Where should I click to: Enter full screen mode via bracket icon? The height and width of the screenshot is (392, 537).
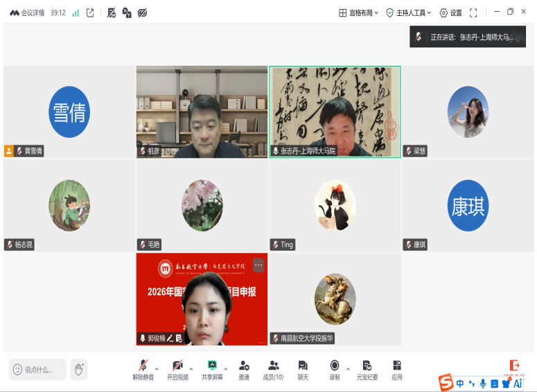click(473, 13)
